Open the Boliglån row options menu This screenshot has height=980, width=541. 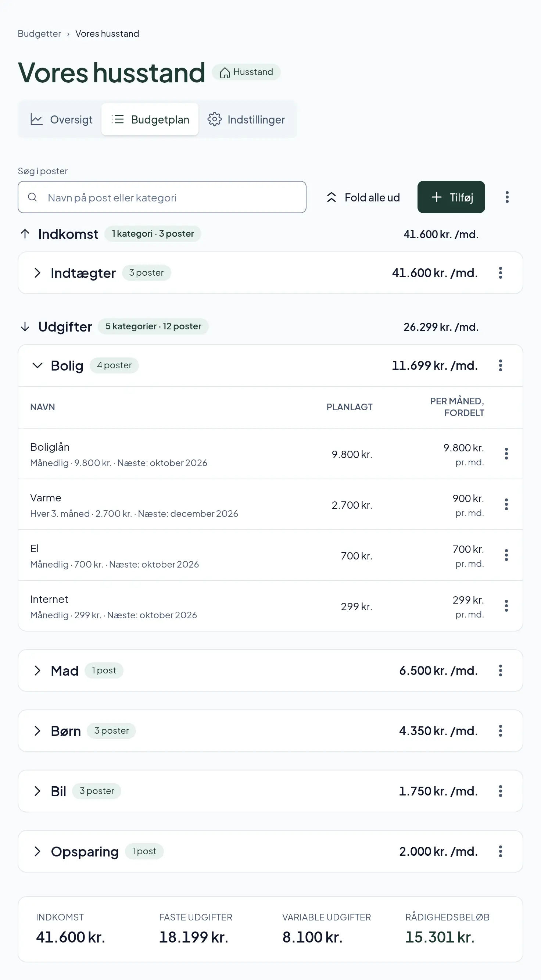pyautogui.click(x=506, y=454)
